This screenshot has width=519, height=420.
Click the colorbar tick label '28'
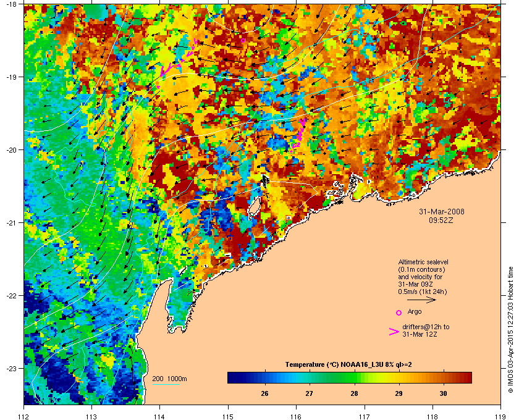354,393
